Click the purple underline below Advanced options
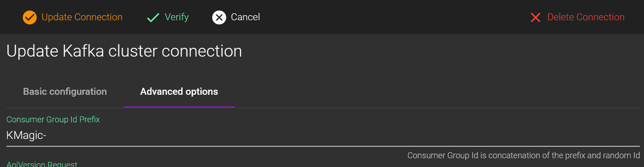Image resolution: width=644 pixels, height=167 pixels. [179, 107]
